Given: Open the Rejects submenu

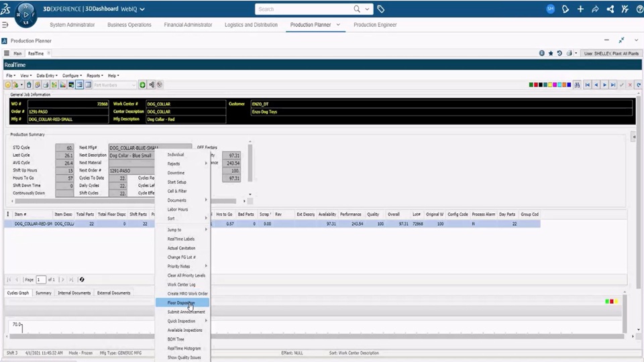Looking at the screenshot, I should tap(182, 164).
